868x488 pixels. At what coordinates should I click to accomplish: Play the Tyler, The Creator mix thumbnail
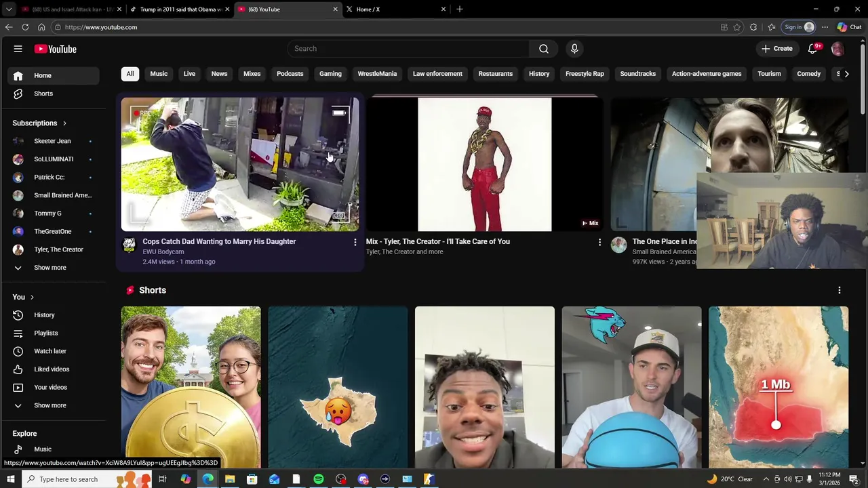click(484, 165)
